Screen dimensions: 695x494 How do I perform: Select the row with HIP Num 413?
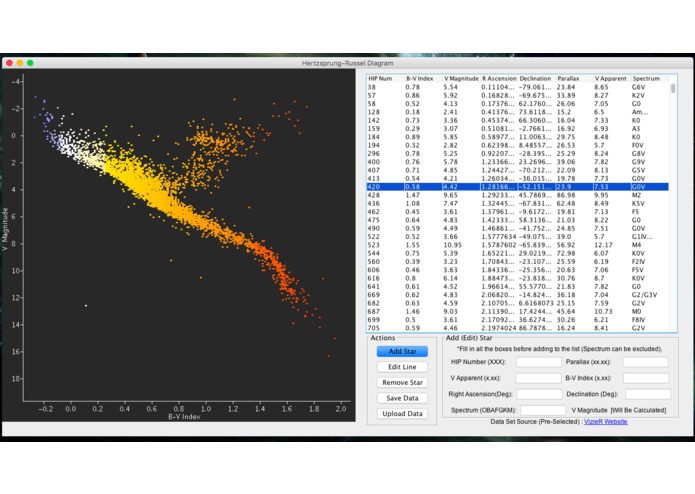click(x=518, y=179)
